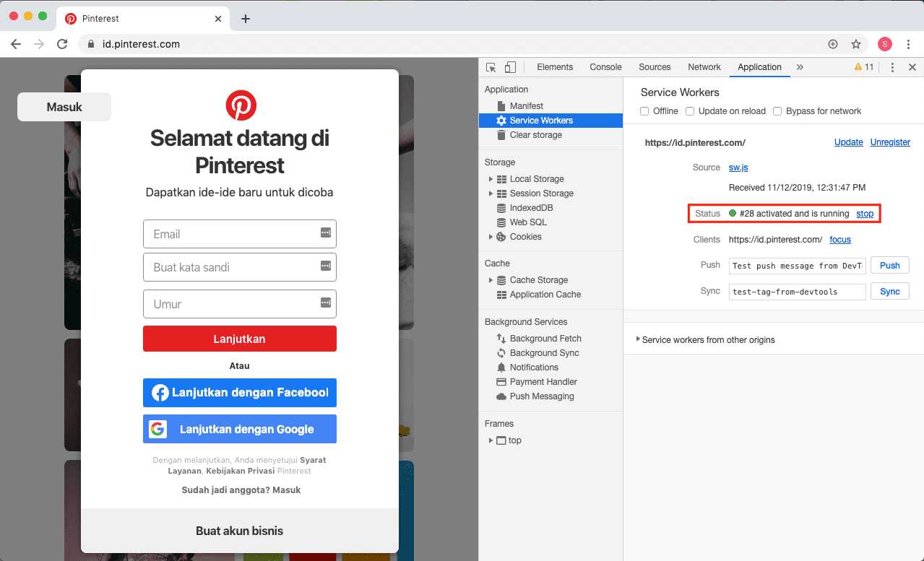
Task: Click the password manager icon in Buat kata sandi field
Action: tap(325, 266)
